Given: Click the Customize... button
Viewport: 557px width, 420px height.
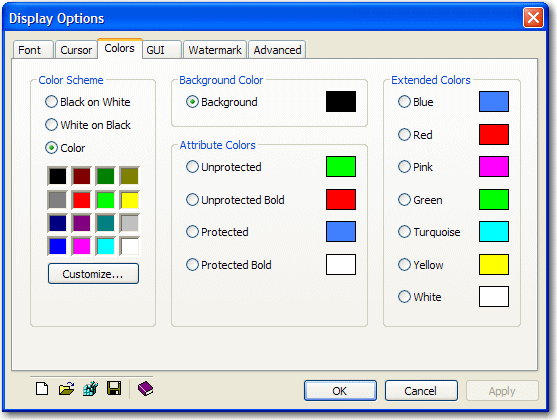Looking at the screenshot, I should click(x=93, y=274).
